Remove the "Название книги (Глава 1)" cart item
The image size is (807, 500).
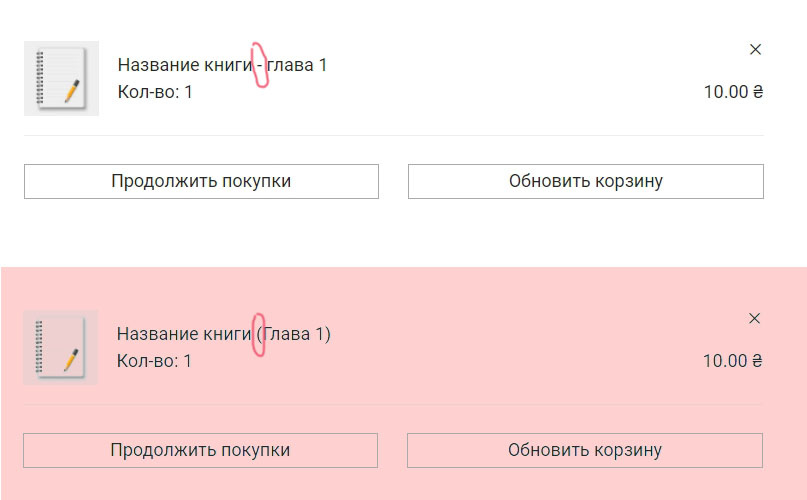[754, 318]
